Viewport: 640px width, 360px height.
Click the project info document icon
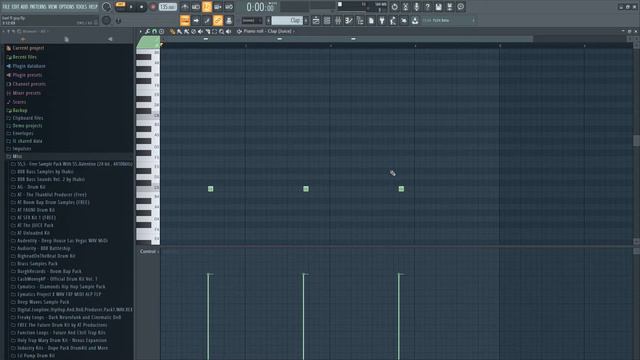371,20
